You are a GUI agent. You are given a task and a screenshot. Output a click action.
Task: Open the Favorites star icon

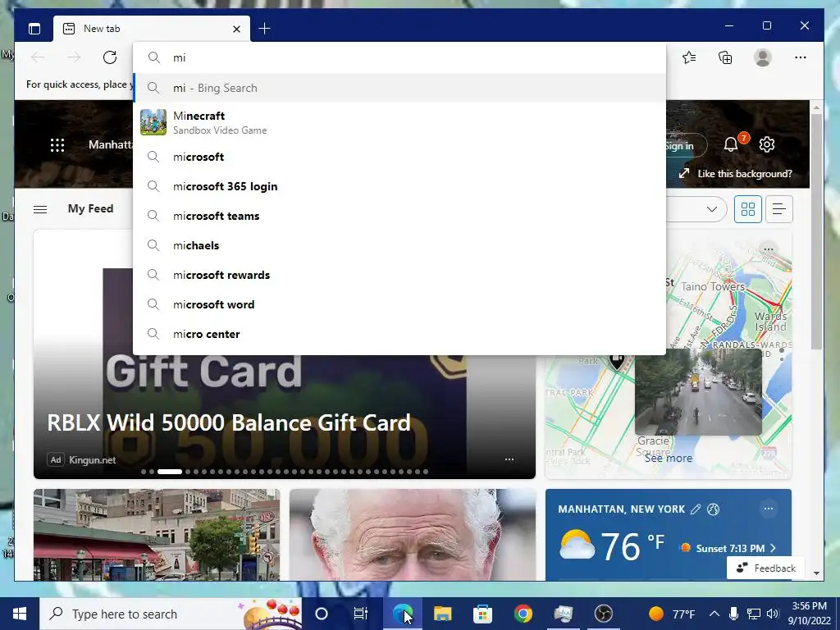tap(689, 57)
